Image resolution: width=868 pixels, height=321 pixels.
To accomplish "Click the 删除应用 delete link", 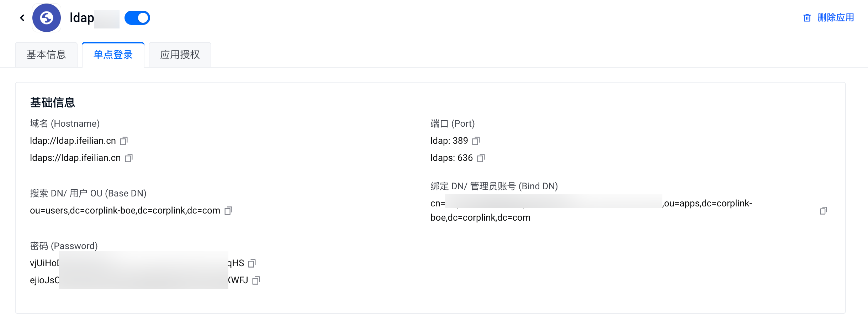I will pyautogui.click(x=836, y=17).
